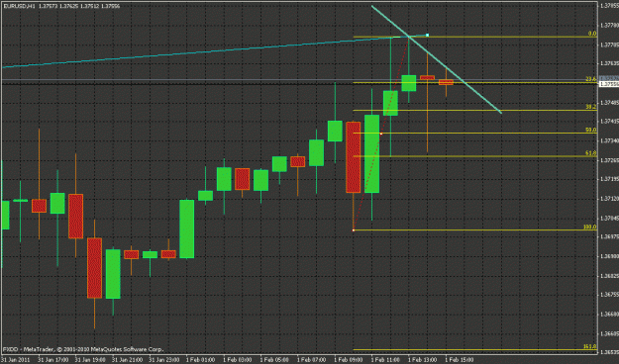Grab the cyan square trendline anchor point
This screenshot has width=619, height=364.
click(427, 35)
